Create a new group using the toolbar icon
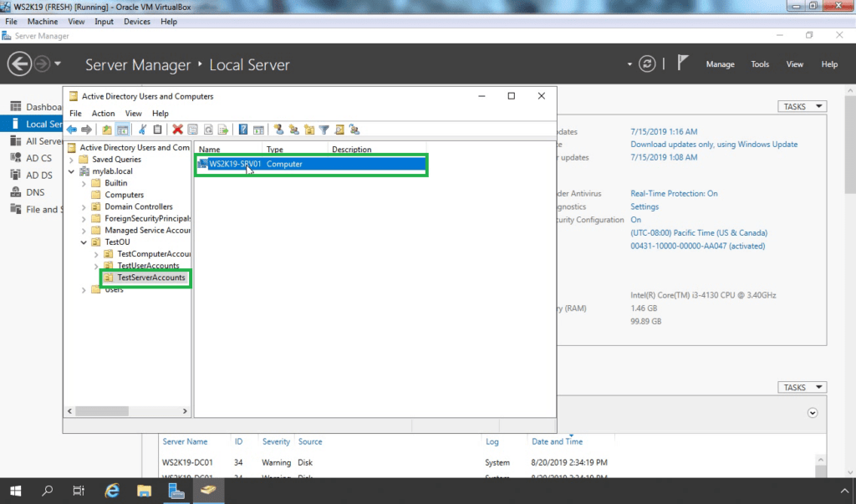This screenshot has width=856, height=504. [x=294, y=129]
